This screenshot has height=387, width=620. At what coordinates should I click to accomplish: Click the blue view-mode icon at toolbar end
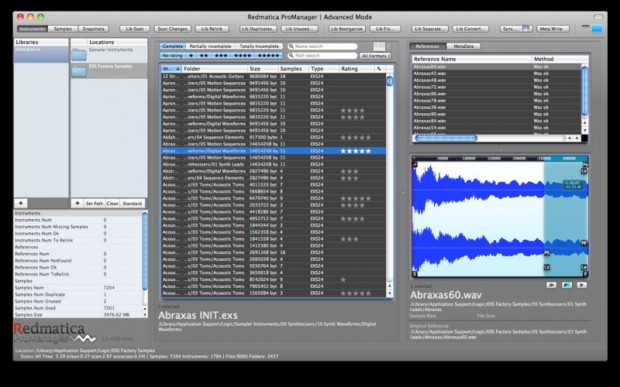[x=597, y=28]
